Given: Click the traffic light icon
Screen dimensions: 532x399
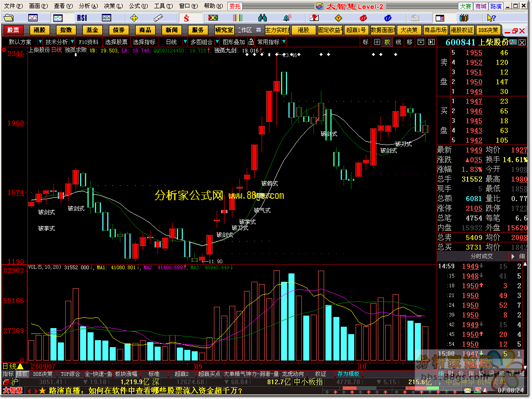Looking at the screenshot, I should (213, 18).
